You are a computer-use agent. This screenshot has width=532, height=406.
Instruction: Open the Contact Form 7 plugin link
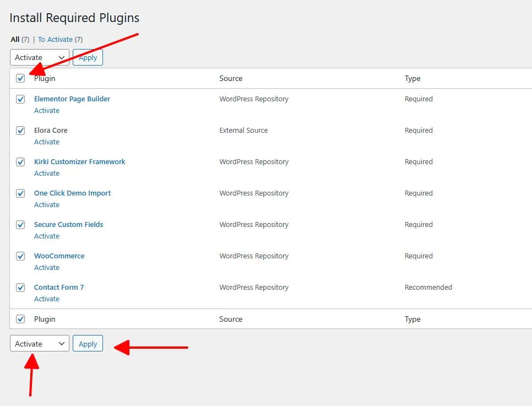point(58,288)
